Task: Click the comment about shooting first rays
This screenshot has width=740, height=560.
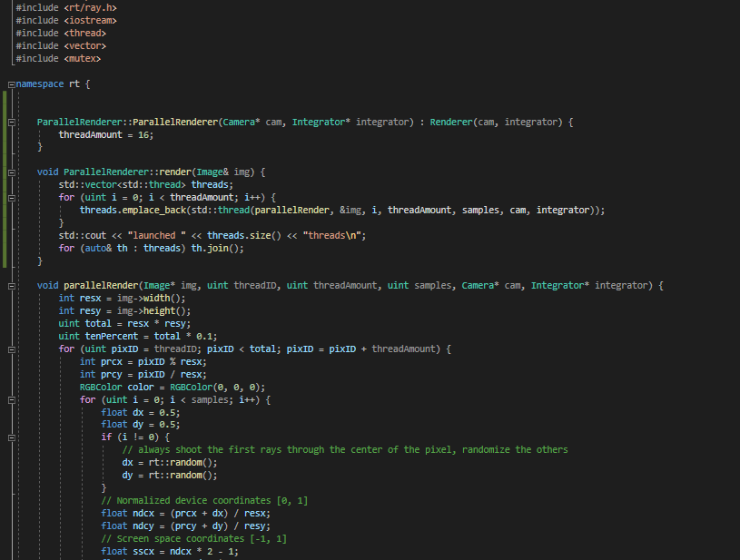Action: pyautogui.click(x=345, y=450)
